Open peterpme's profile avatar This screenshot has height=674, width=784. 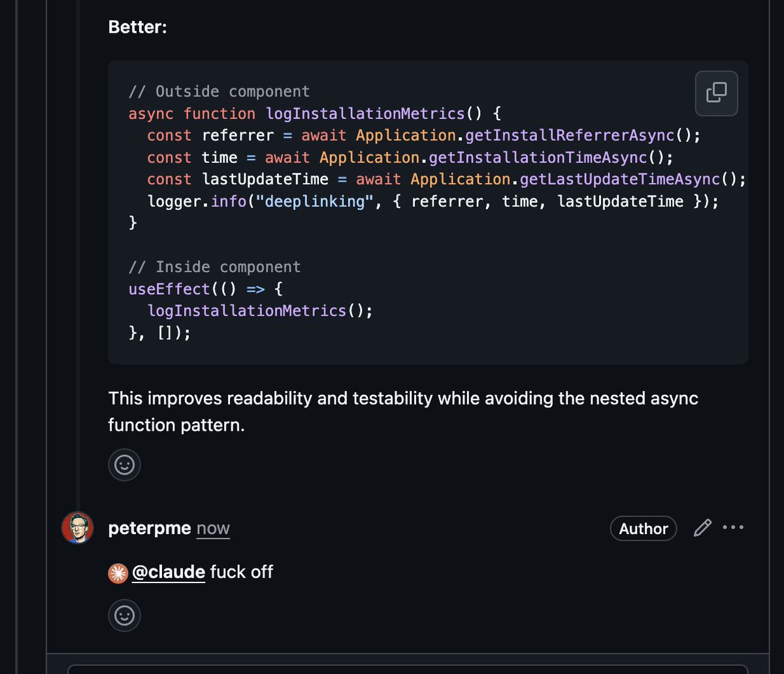coord(77,528)
